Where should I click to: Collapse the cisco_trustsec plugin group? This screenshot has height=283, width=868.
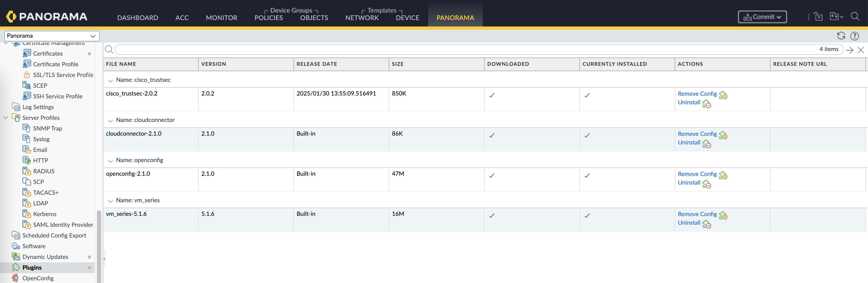[110, 81]
